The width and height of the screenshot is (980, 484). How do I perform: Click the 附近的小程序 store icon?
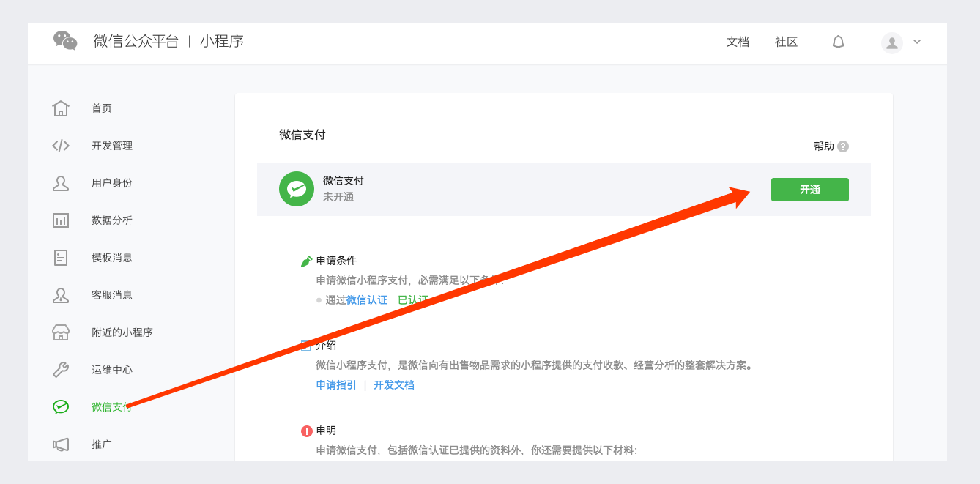tap(61, 332)
